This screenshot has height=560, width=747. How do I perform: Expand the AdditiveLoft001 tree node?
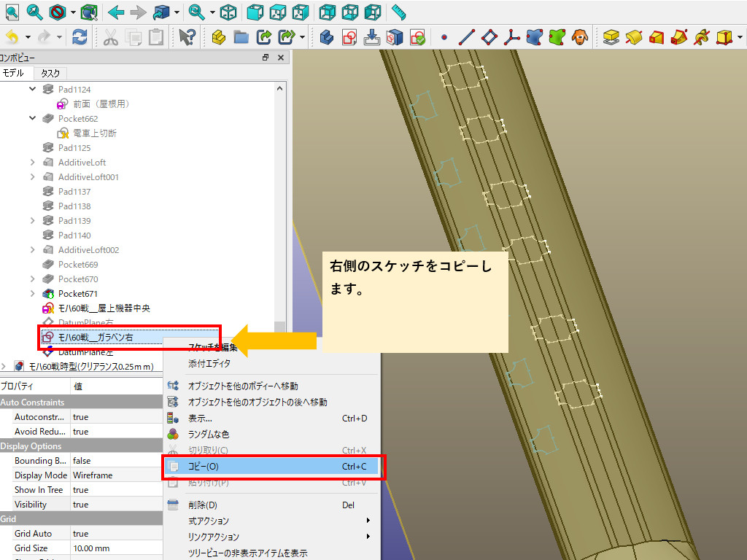coord(32,176)
